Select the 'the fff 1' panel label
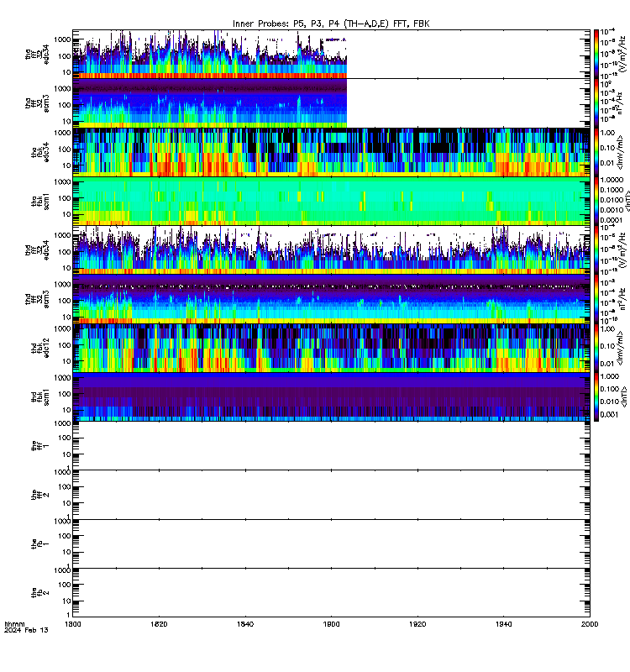This screenshot has width=630, height=672. (x=39, y=446)
